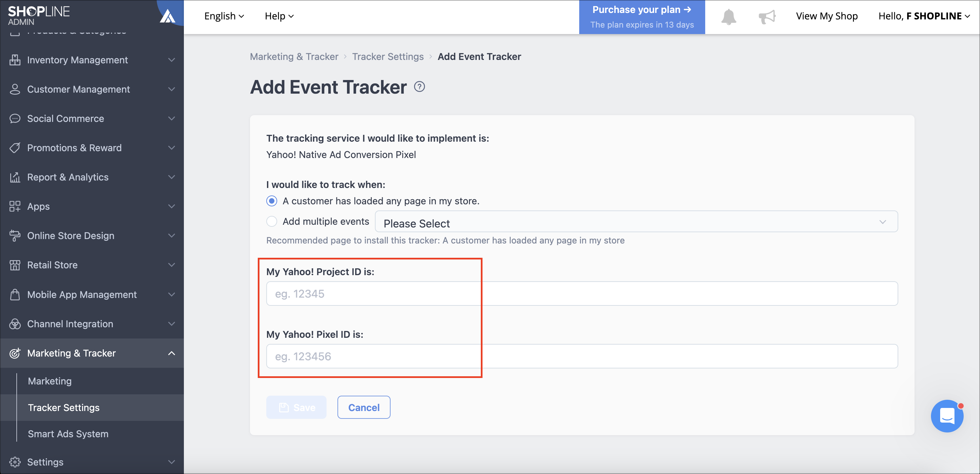980x474 pixels.
Task: Click the Online Store Design paint roller icon
Action: [x=15, y=236]
